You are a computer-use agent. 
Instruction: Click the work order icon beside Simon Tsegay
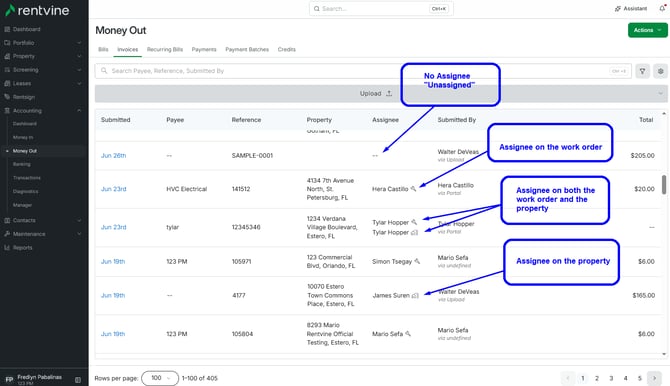pos(417,261)
